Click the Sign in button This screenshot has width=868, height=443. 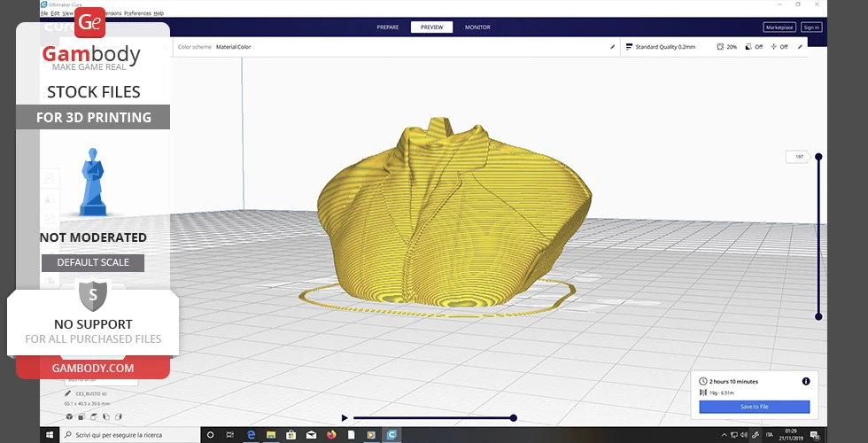[x=811, y=27]
